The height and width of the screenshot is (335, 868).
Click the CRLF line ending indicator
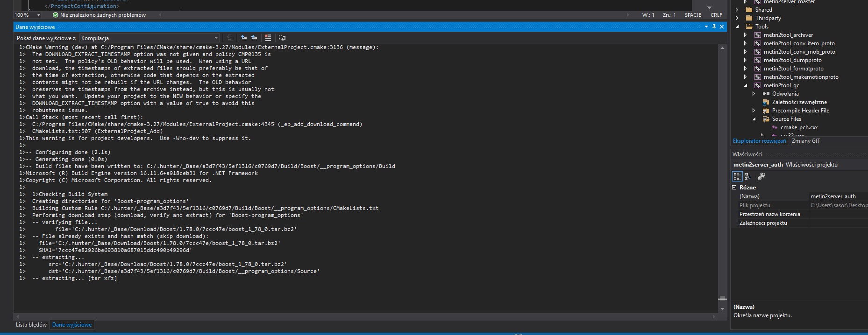click(x=716, y=15)
